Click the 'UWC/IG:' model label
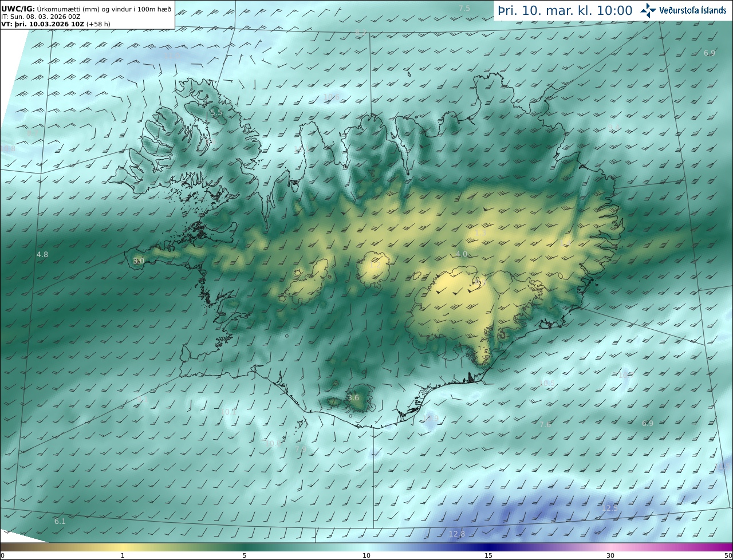This screenshot has width=733, height=560. pyautogui.click(x=18, y=9)
